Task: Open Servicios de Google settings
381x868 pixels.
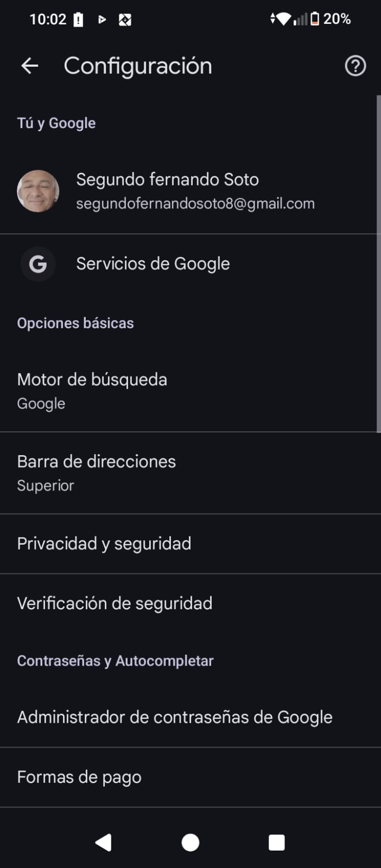Action: [153, 264]
